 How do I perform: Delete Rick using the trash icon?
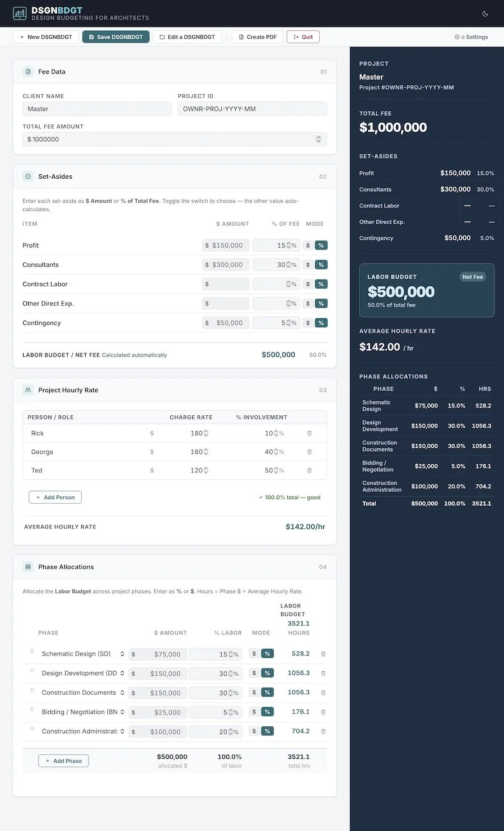pyautogui.click(x=310, y=433)
